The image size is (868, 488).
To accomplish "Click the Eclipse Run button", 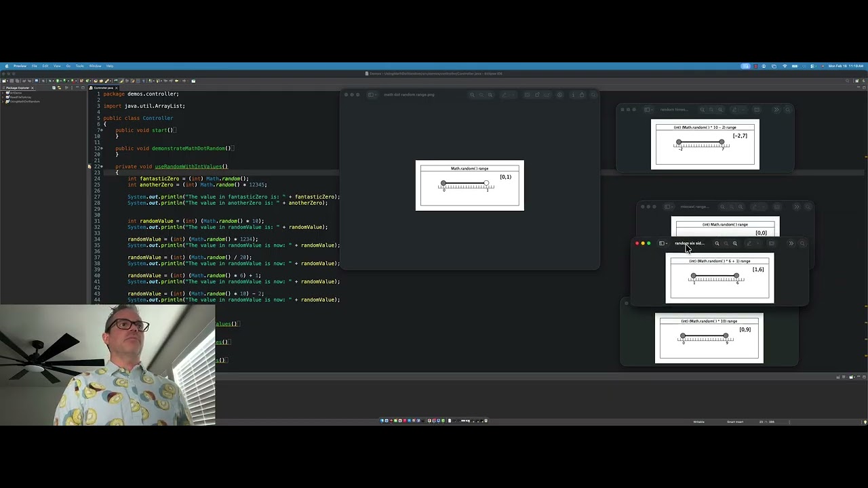I will [x=58, y=81].
